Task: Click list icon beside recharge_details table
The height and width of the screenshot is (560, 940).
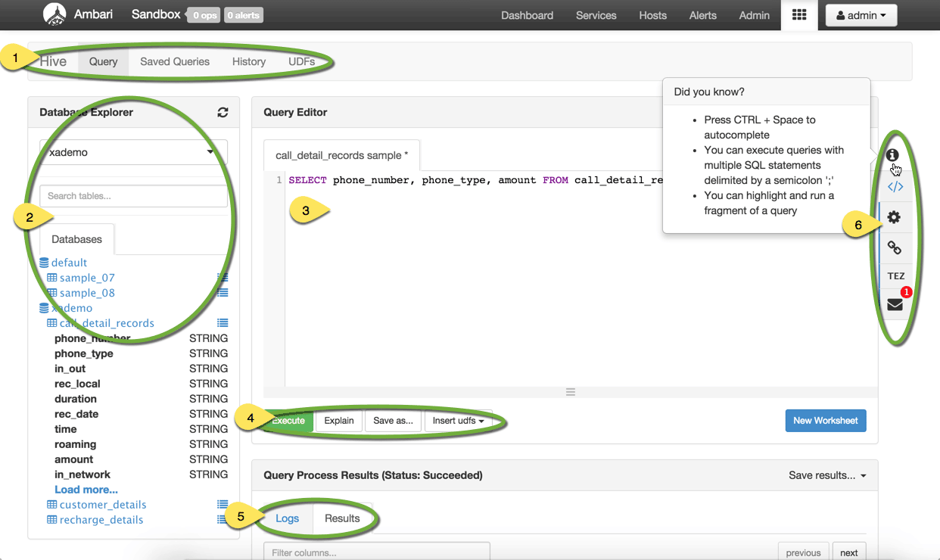Action: pyautogui.click(x=223, y=520)
